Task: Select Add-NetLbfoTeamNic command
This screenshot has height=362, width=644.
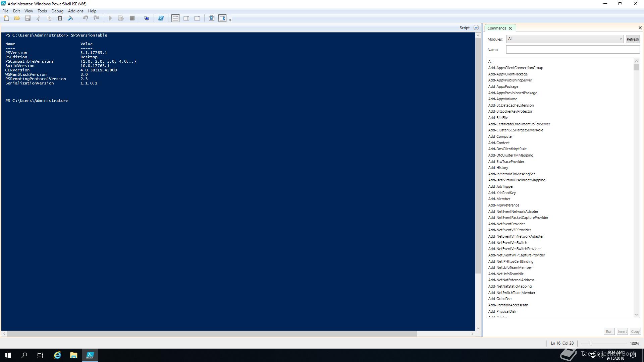Action: (505, 274)
